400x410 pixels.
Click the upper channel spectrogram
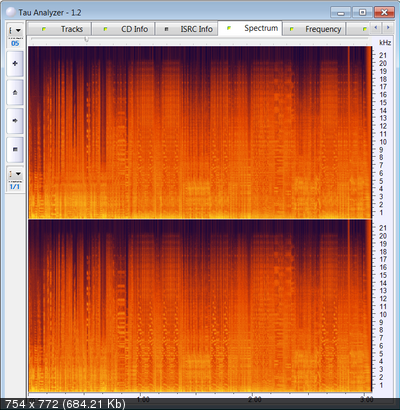click(200, 132)
